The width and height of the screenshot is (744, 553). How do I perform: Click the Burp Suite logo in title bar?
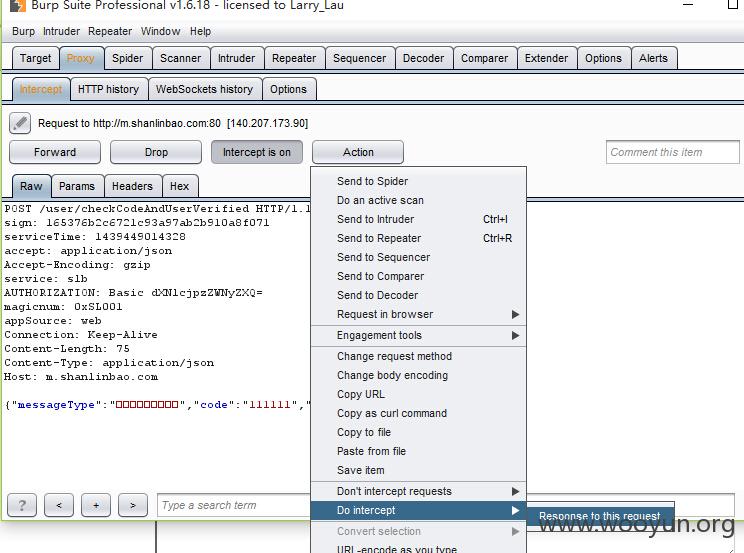coord(18,6)
